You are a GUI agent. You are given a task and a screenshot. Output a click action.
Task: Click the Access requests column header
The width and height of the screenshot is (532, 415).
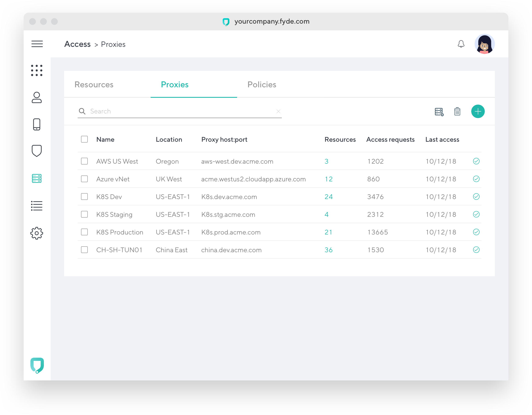click(x=390, y=140)
